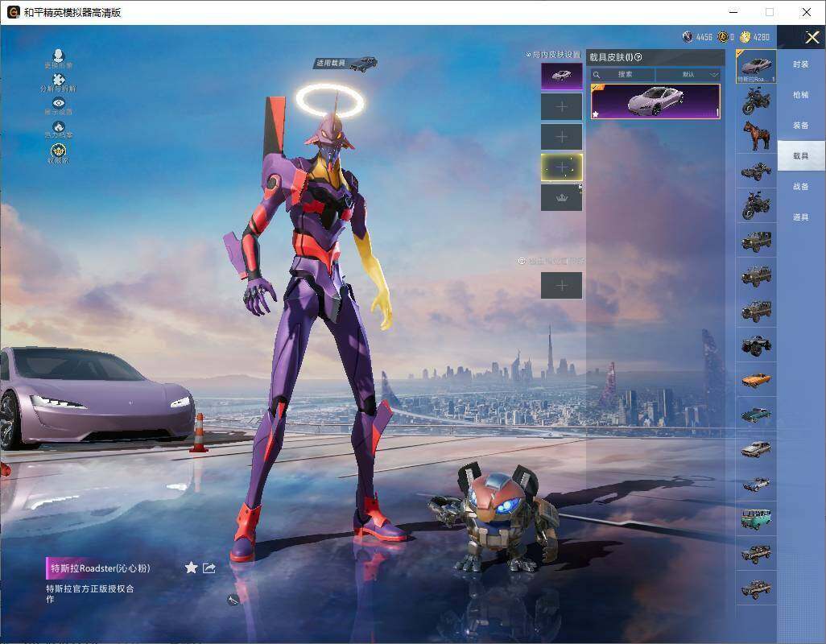Screen dimensions: 826x644
Task: Select the purple Tesla skin card
Action: coord(655,101)
